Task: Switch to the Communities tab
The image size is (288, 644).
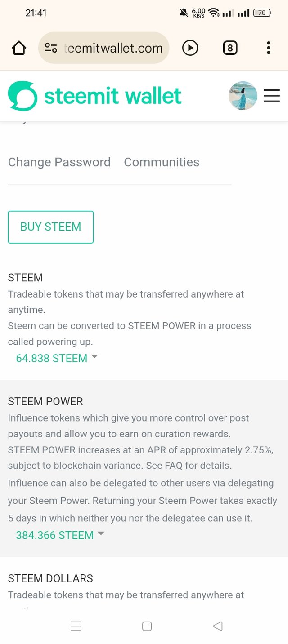Action: point(162,162)
